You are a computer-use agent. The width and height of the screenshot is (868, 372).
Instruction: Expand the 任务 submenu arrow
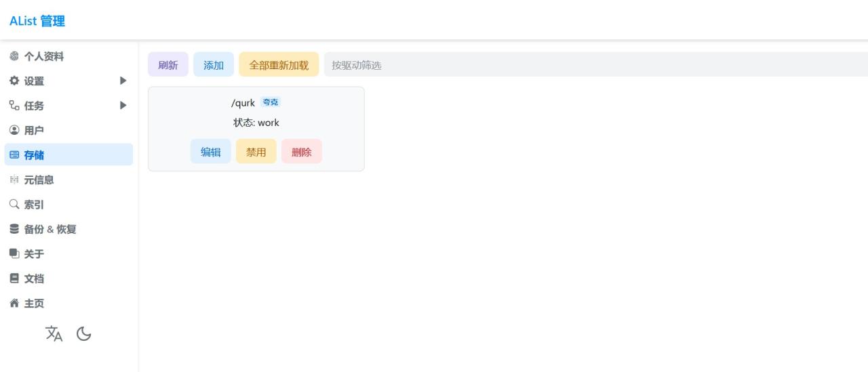point(123,106)
